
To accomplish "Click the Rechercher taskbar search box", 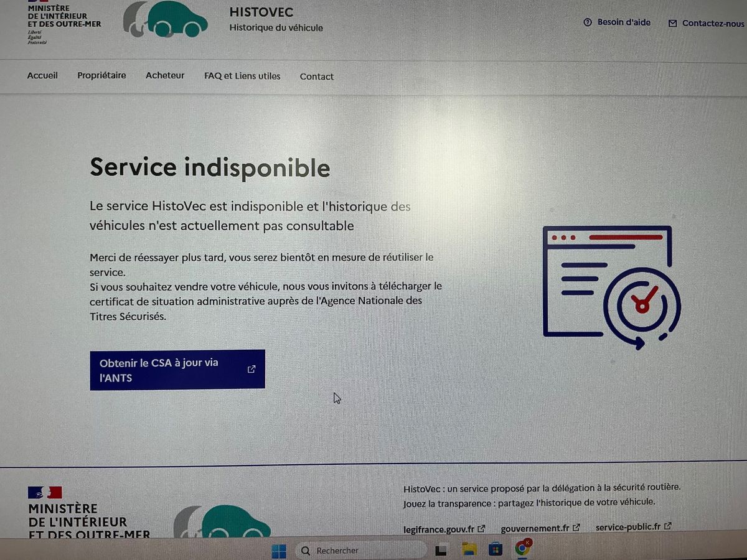I will click(361, 551).
